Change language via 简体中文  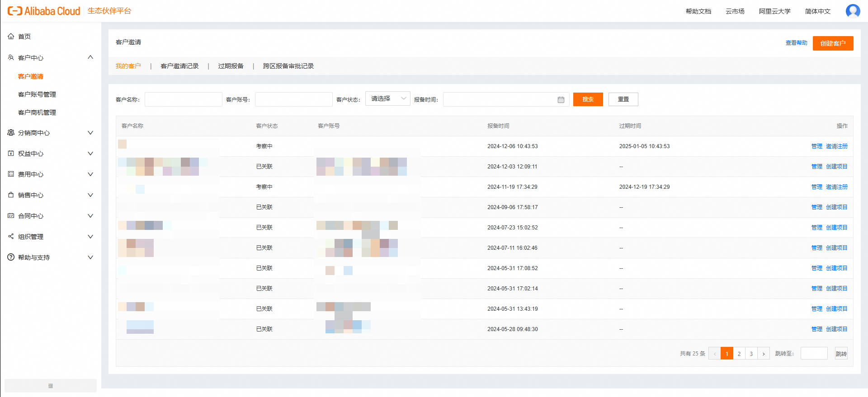pyautogui.click(x=818, y=11)
